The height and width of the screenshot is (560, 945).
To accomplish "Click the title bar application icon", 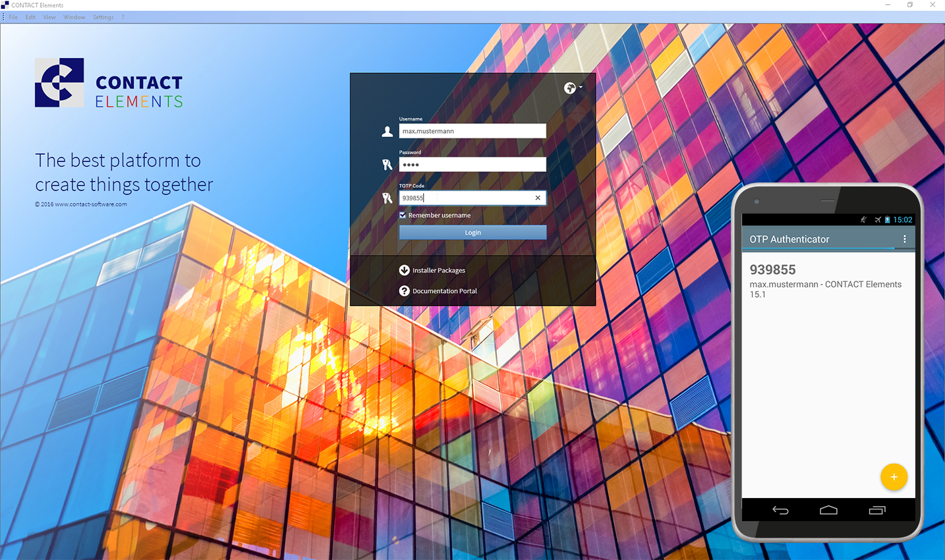I will click(x=5, y=5).
